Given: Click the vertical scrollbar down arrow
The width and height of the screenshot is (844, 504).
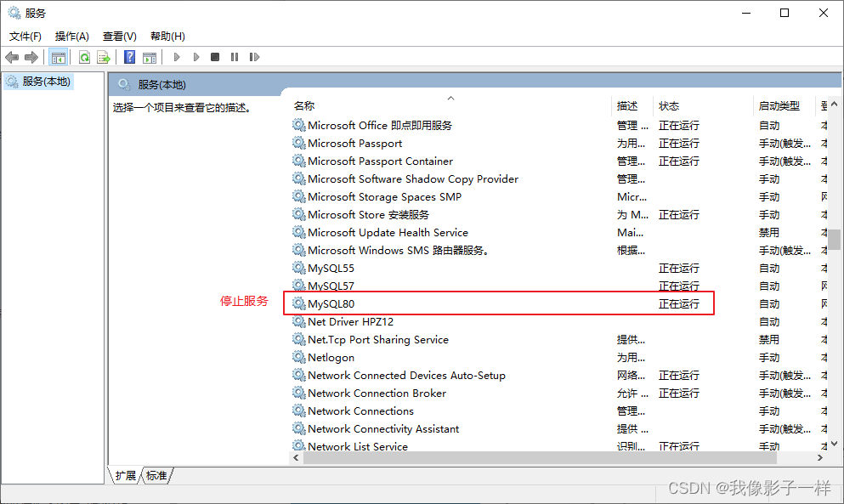Looking at the screenshot, I should (x=834, y=445).
